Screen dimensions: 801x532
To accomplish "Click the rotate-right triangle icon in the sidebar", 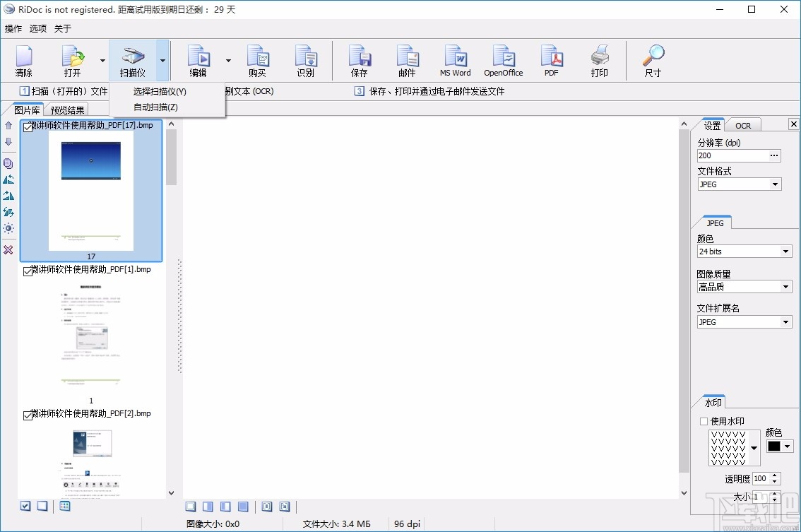I will [8, 196].
